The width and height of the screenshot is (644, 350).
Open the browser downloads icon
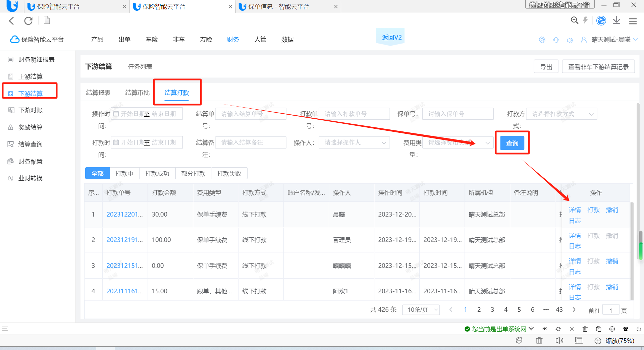(x=616, y=20)
